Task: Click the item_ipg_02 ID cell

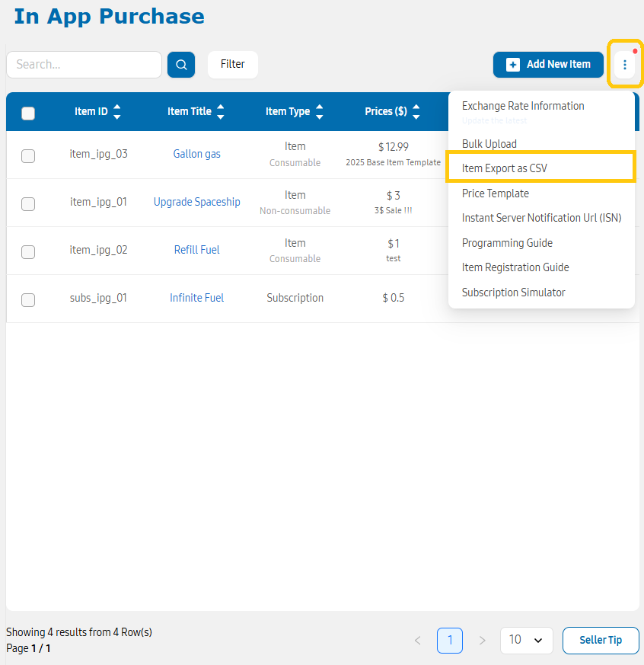Action: tap(98, 250)
